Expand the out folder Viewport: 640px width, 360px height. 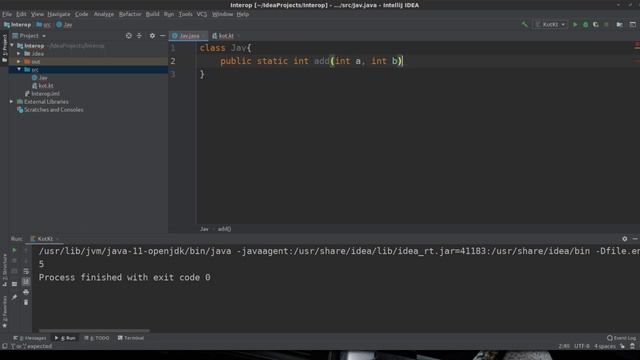click(19, 62)
